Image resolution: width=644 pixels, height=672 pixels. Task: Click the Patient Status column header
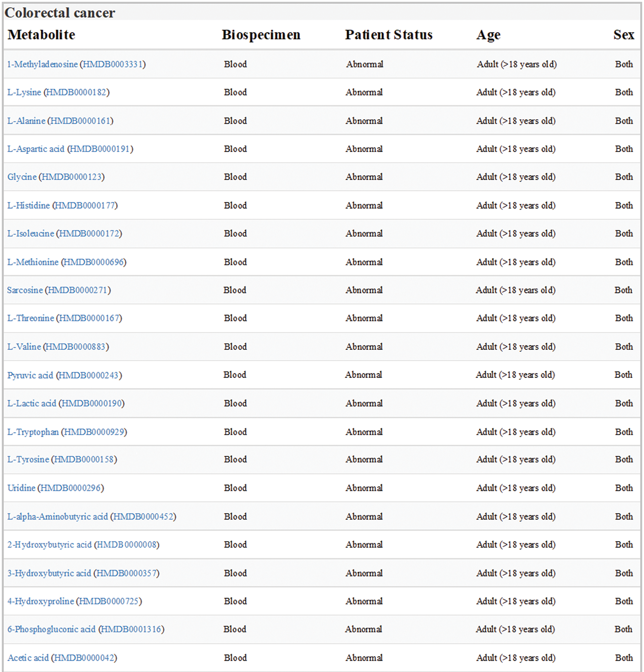coord(388,35)
